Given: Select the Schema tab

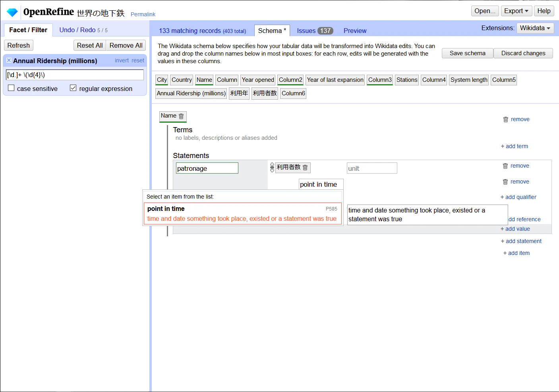Looking at the screenshot, I should pyautogui.click(x=272, y=31).
